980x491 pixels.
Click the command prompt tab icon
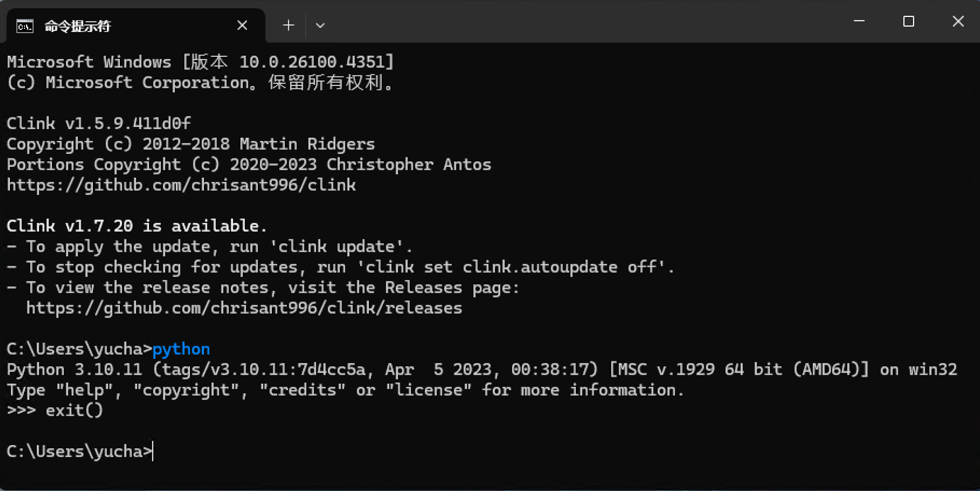click(x=25, y=26)
